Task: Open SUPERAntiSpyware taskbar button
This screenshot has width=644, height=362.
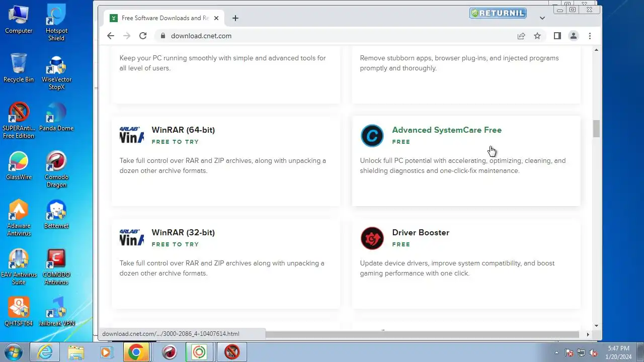Action: pyautogui.click(x=232, y=352)
